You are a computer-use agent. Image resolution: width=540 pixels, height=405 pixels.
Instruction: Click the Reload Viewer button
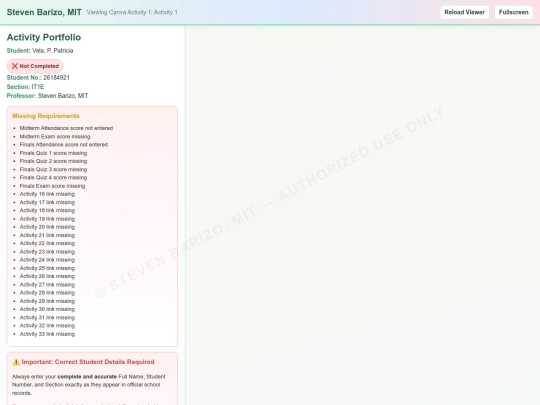[x=464, y=12]
